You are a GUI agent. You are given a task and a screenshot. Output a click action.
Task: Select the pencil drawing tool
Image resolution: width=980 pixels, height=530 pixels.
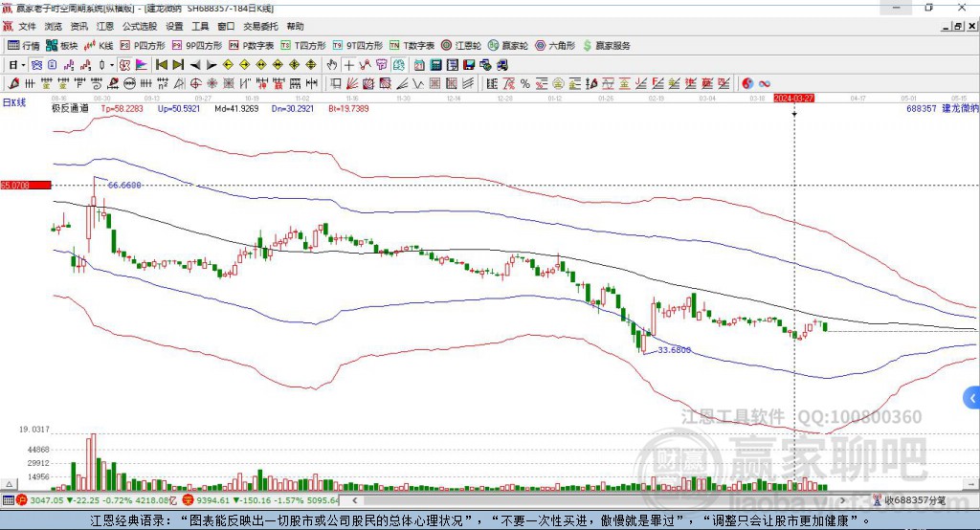[x=13, y=83]
